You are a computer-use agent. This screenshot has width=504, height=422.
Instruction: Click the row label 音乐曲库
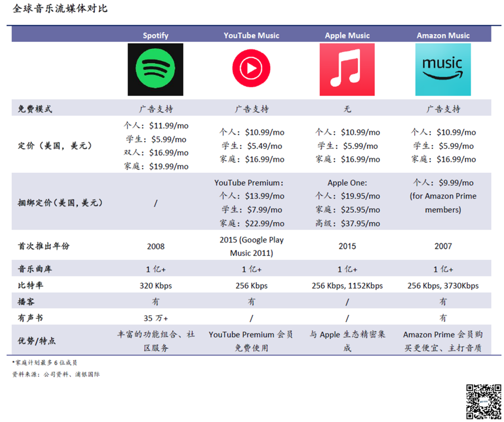(x=35, y=269)
